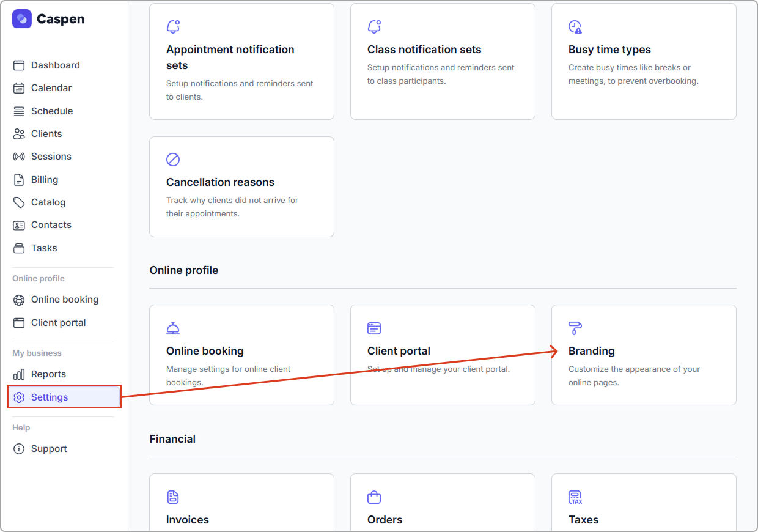Navigate to Sessions in the sidebar
Screen dimensions: 758x532
[51, 157]
